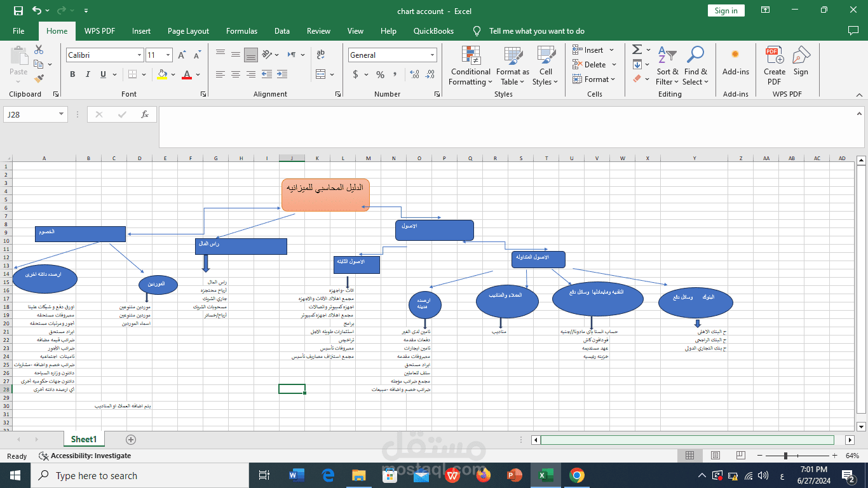This screenshot has width=868, height=488.
Task: Click the Sign button
Action: 801,62
